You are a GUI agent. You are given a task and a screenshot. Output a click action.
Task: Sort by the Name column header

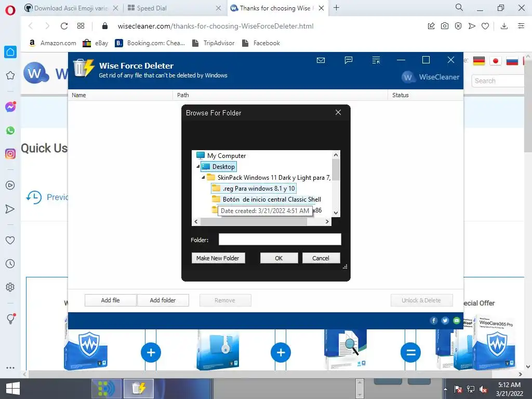121,95
